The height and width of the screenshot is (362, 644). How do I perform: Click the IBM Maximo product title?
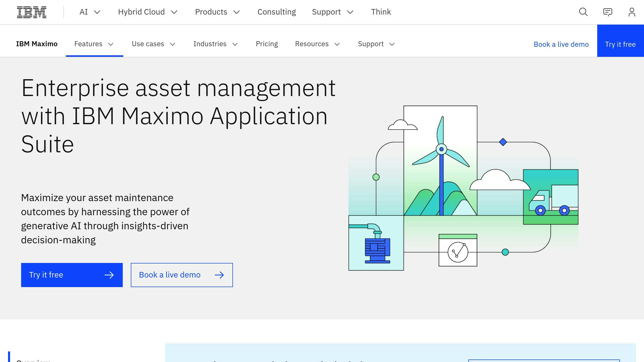tap(37, 44)
